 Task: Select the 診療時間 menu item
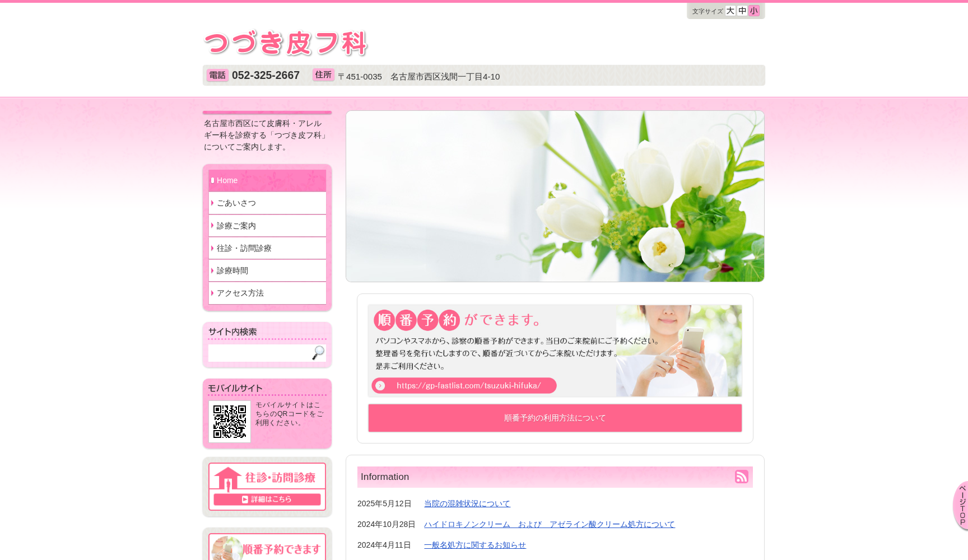pyautogui.click(x=232, y=270)
